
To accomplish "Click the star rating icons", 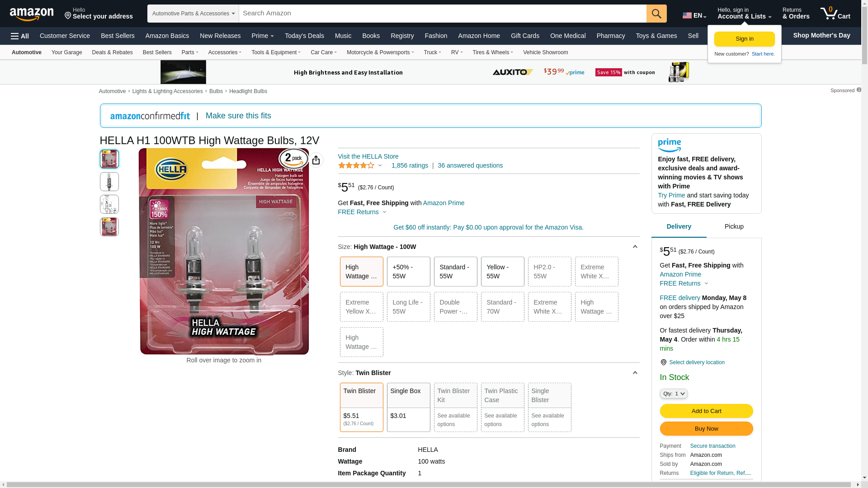I will pos(356,166).
